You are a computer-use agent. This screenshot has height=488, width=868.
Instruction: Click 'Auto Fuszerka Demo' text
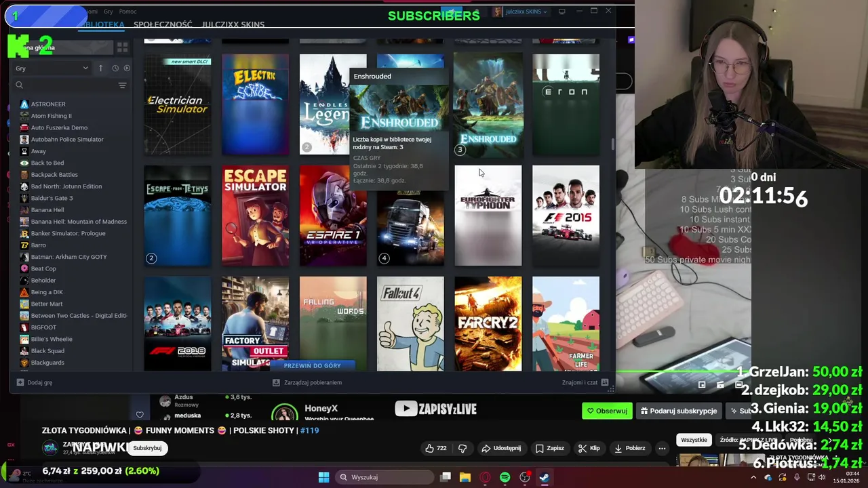pos(59,127)
